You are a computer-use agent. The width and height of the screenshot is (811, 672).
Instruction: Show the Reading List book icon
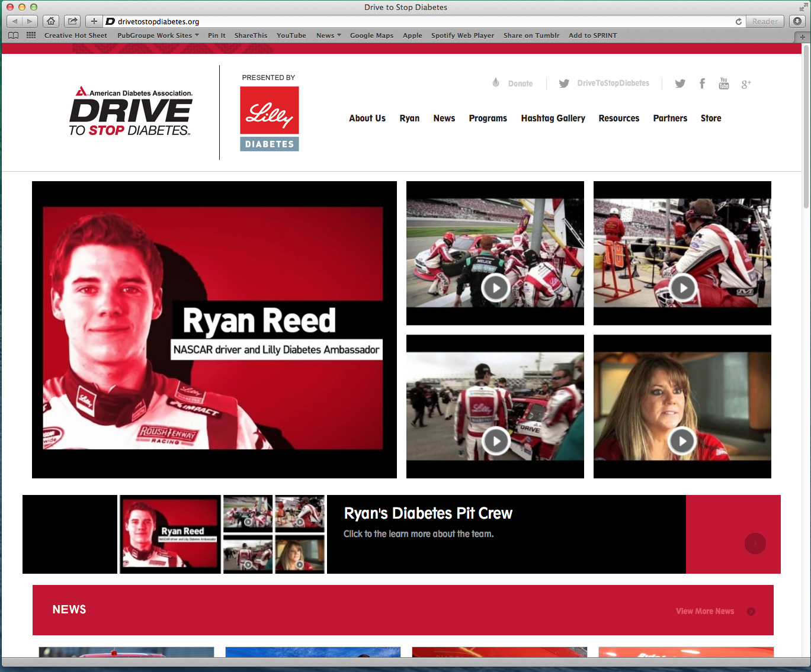point(14,36)
